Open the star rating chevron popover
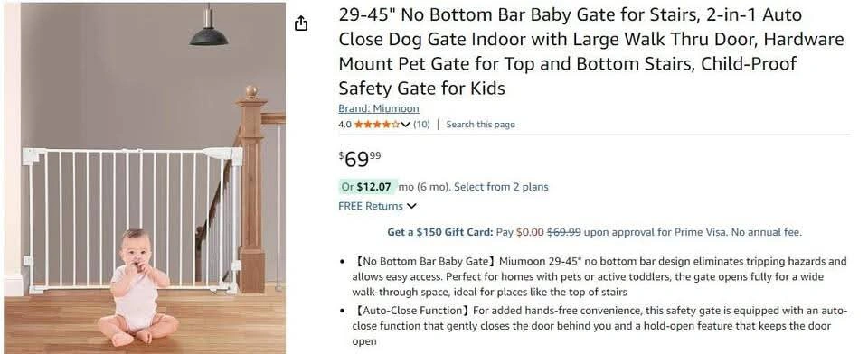This screenshot has height=354, width=868. point(405,125)
